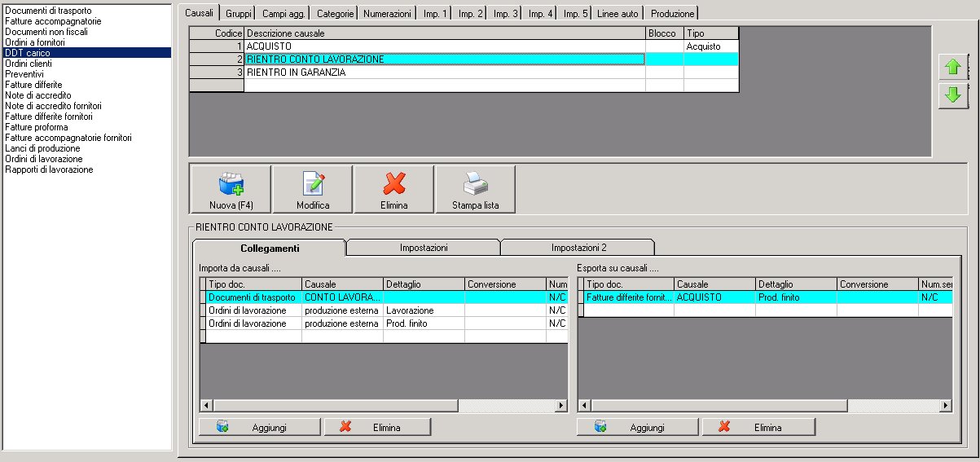Create new causale with Nuova (F4)
Screen dimensions: 980x462
click(x=231, y=190)
